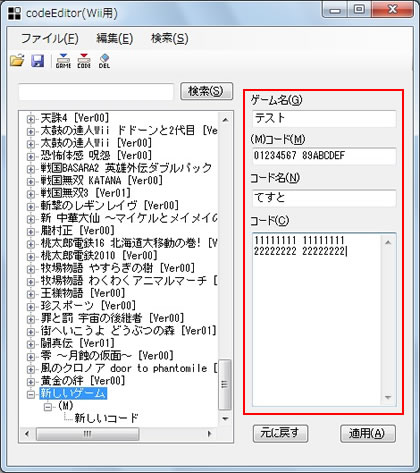
Task: Click code area scrollbar up arrow
Action: (388, 242)
